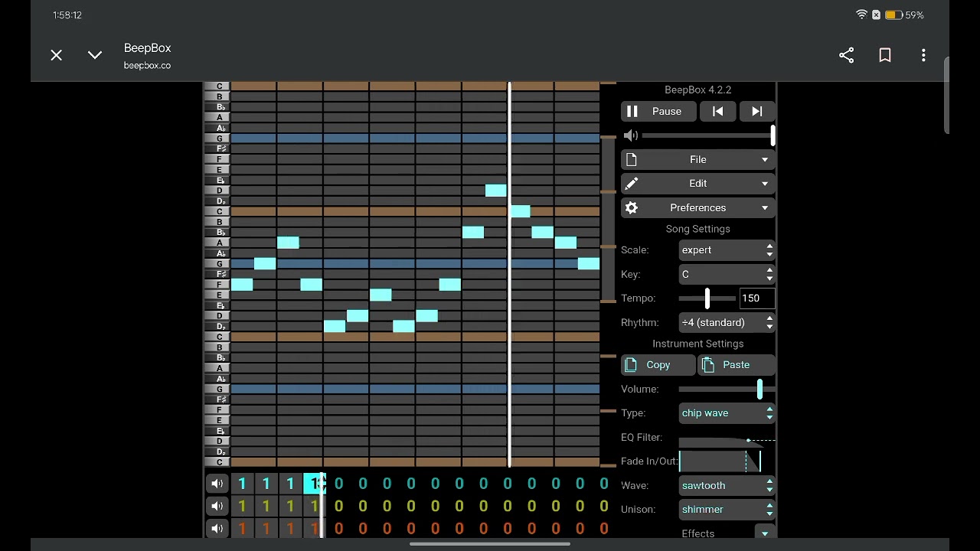Click the Instrument Settings heading
980x551 pixels.
[697, 344]
